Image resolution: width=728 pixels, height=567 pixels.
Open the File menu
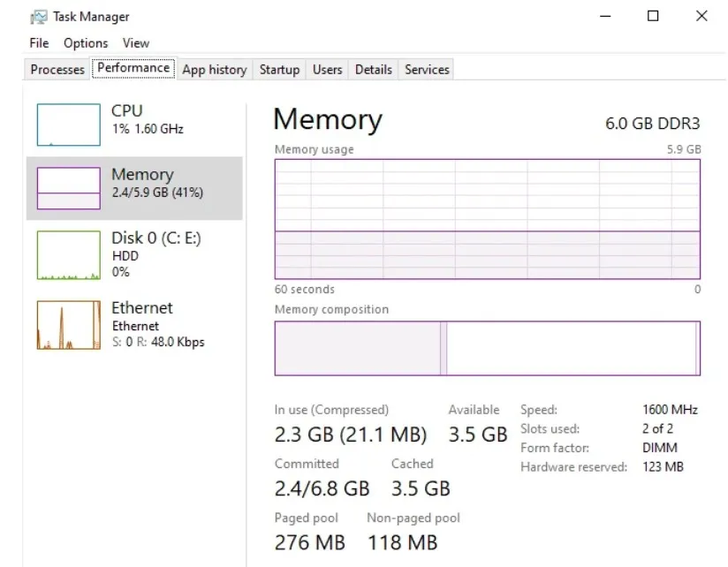pyautogui.click(x=38, y=42)
